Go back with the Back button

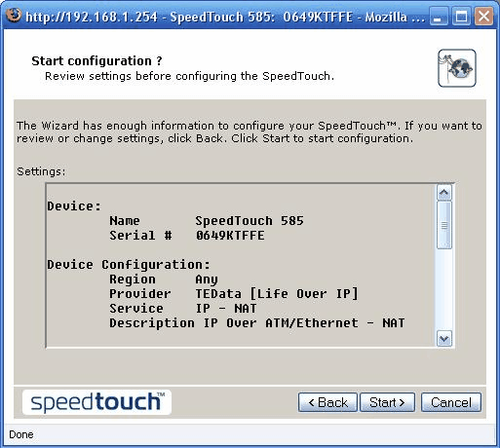pos(327,402)
